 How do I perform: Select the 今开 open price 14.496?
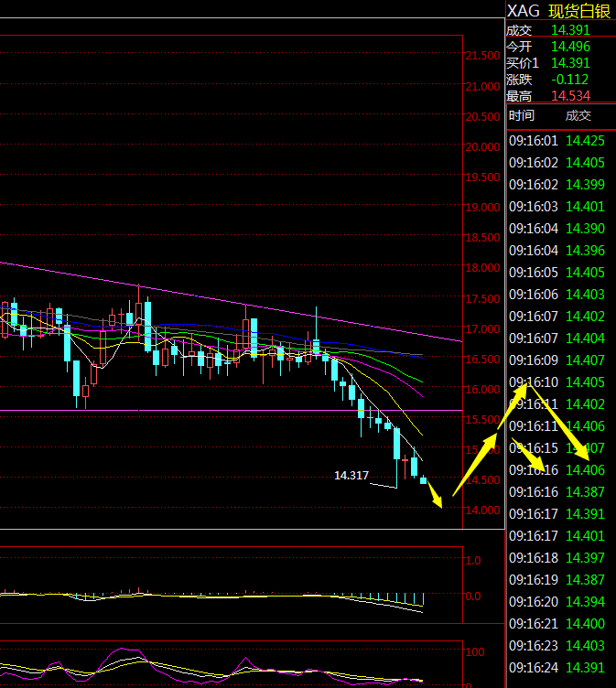[570, 47]
